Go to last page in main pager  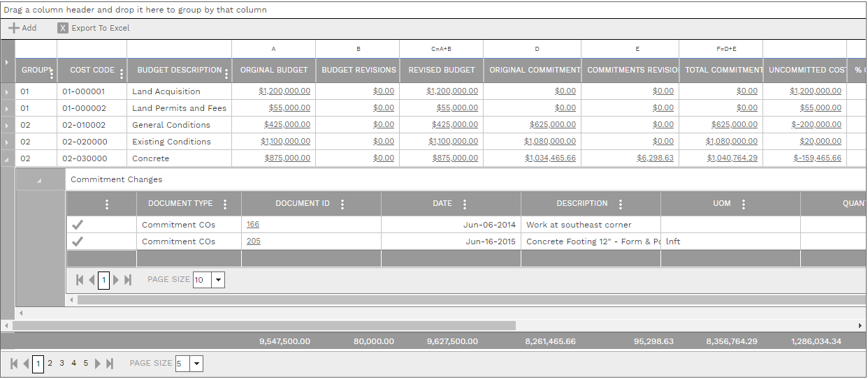click(110, 364)
